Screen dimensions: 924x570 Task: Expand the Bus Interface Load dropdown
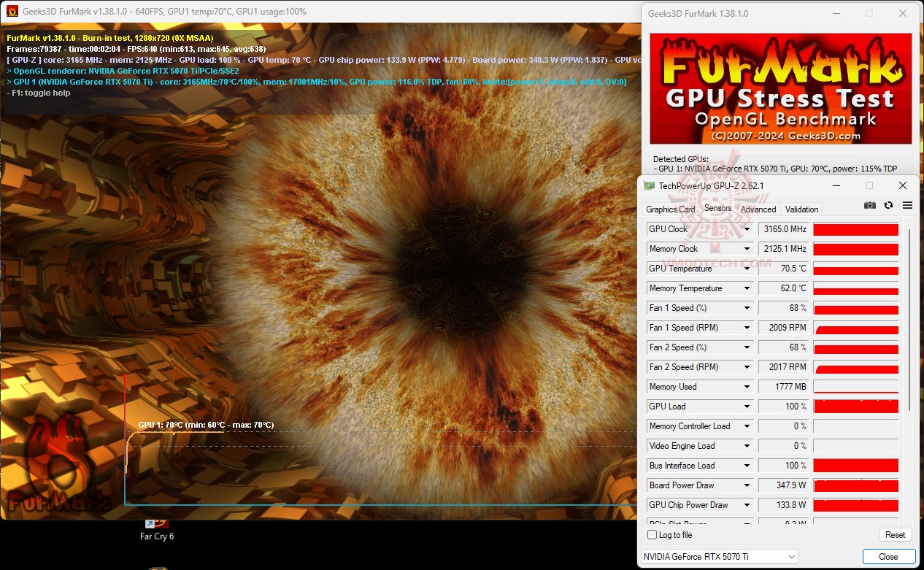point(747,466)
